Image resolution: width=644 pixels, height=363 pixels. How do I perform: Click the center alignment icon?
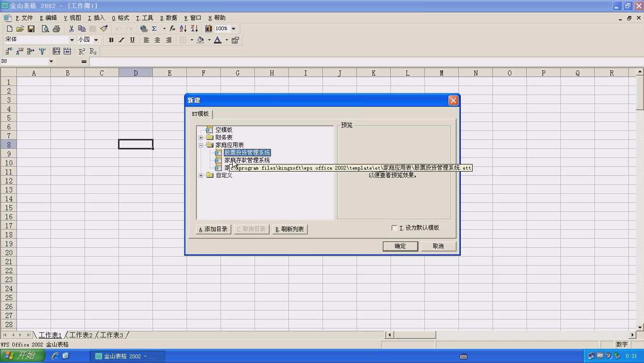158,40
